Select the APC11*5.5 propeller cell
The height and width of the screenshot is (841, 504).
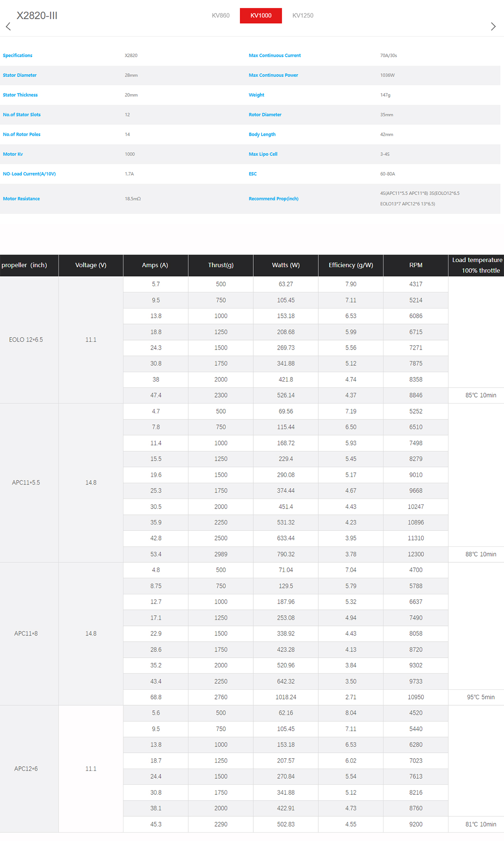(x=26, y=482)
